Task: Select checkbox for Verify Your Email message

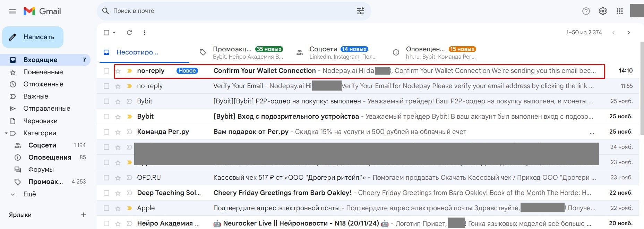Action: pyautogui.click(x=106, y=86)
